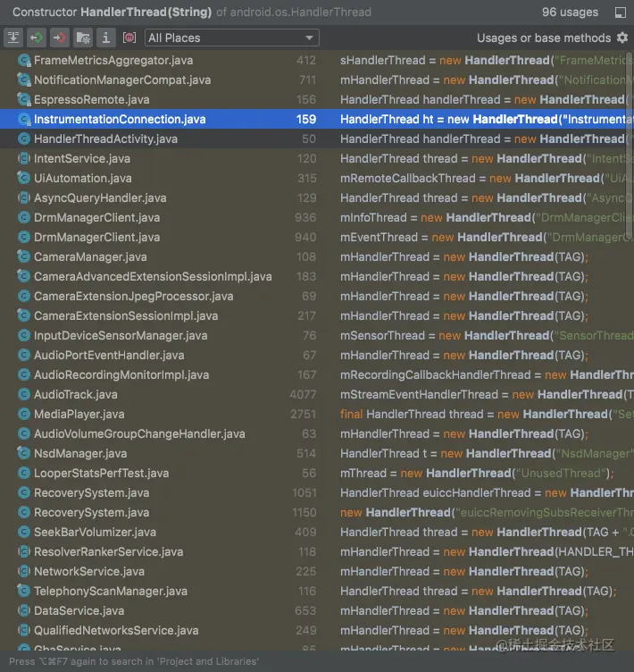Click the class icon beside FrameMetricsAggregator.java
The width and height of the screenshot is (634, 672).
coord(24,61)
